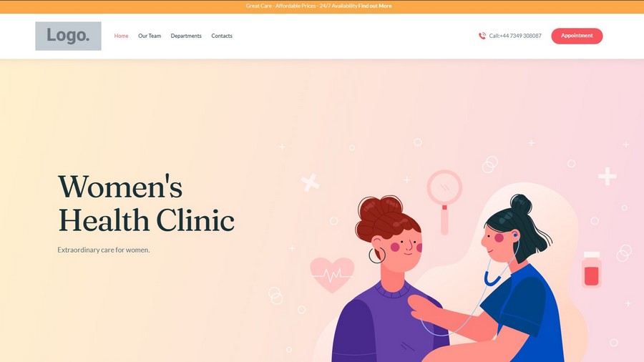The height and width of the screenshot is (362, 644).
Task: Go to the Our Team page
Action: tap(150, 36)
